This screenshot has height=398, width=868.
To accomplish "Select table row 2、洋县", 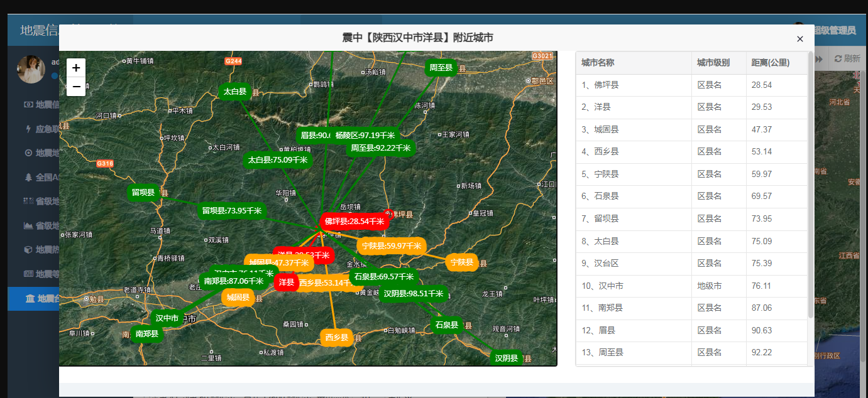I will pos(691,107).
